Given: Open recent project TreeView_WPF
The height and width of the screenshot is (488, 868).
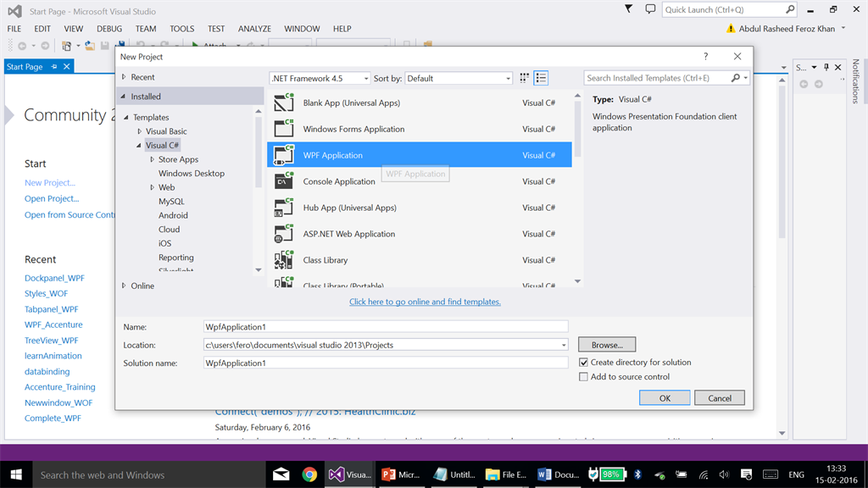Looking at the screenshot, I should click(x=52, y=341).
